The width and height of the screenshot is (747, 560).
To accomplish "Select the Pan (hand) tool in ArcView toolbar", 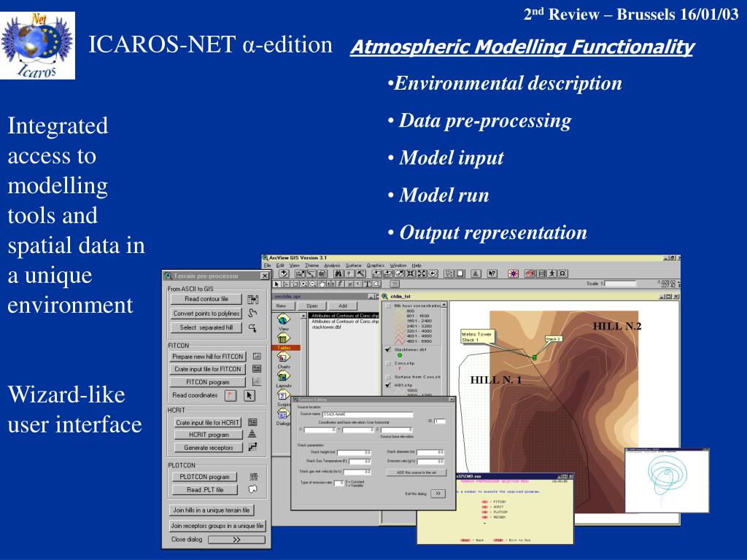I will pyautogui.click(x=322, y=284).
